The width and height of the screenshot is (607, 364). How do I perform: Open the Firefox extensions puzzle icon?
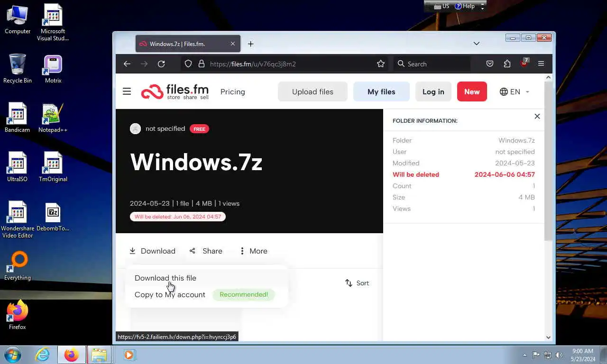click(507, 64)
